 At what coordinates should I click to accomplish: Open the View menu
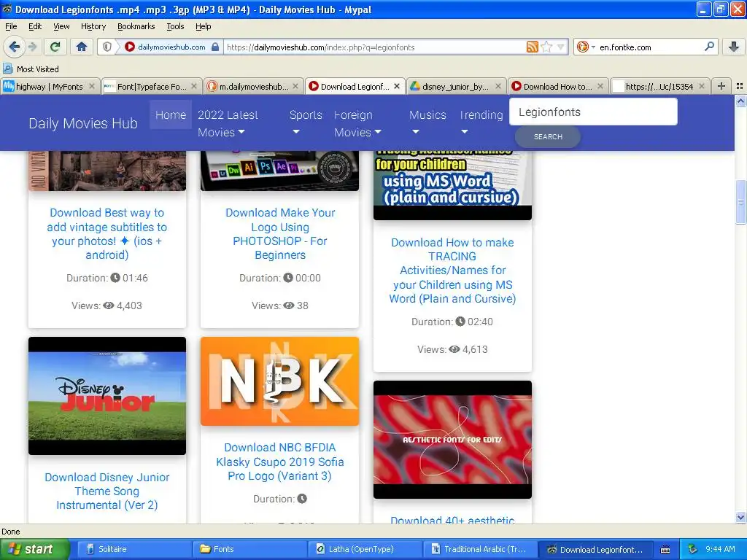[x=61, y=27]
